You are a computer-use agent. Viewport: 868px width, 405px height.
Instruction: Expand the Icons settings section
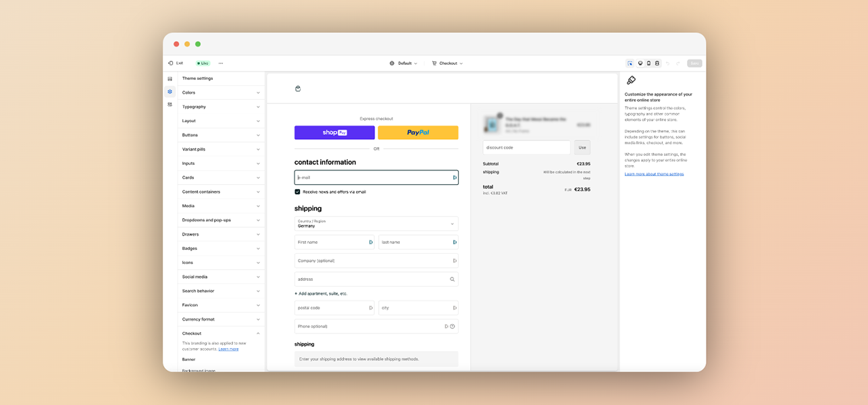pyautogui.click(x=221, y=263)
